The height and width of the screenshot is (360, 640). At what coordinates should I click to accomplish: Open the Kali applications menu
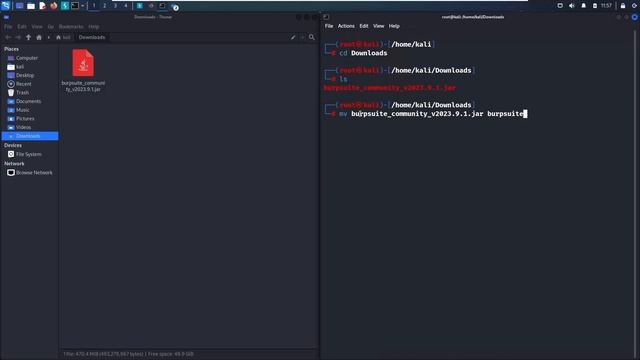pyautogui.click(x=5, y=6)
